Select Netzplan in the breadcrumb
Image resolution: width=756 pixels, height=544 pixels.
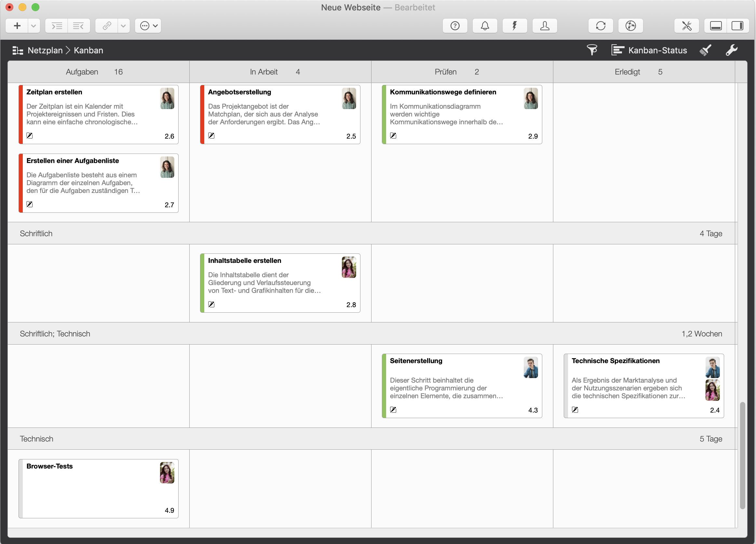(45, 50)
